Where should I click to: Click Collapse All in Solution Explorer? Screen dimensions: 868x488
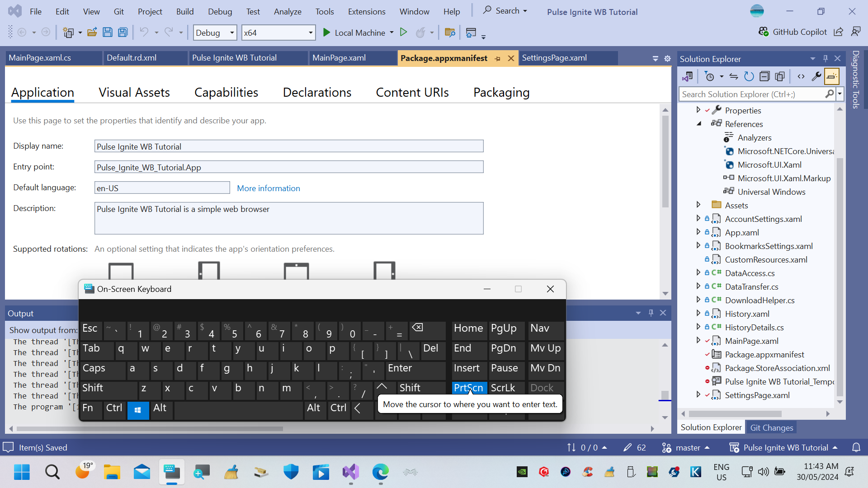pos(764,77)
